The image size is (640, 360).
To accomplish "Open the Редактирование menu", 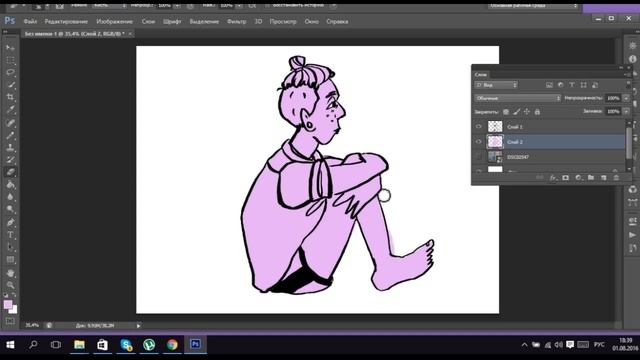I will 66,21.
